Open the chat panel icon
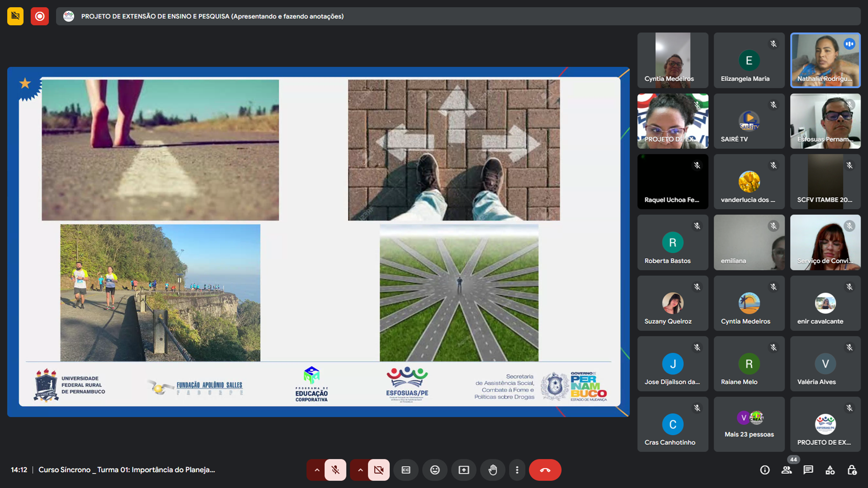The width and height of the screenshot is (868, 488). (x=808, y=470)
